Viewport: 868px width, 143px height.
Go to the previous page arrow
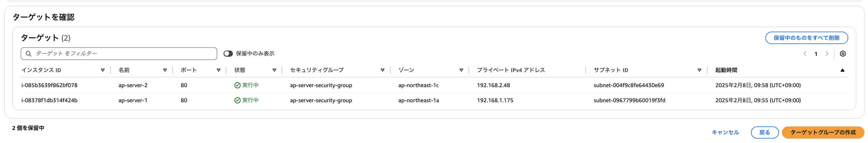pyautogui.click(x=805, y=54)
